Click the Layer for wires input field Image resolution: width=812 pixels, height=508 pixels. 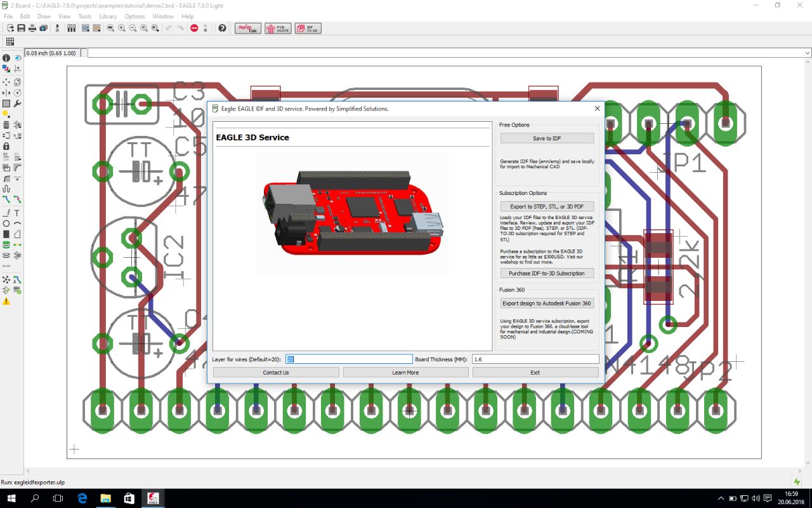(x=349, y=359)
